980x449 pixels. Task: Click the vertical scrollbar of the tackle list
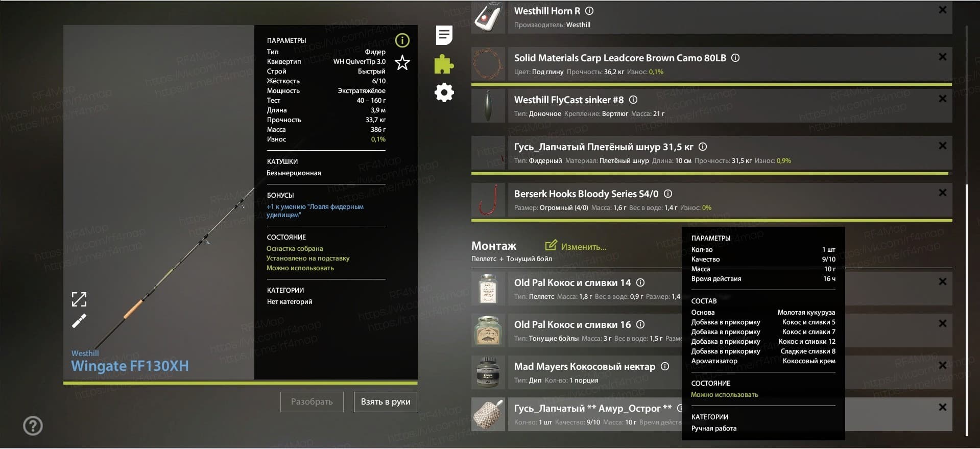(x=967, y=311)
